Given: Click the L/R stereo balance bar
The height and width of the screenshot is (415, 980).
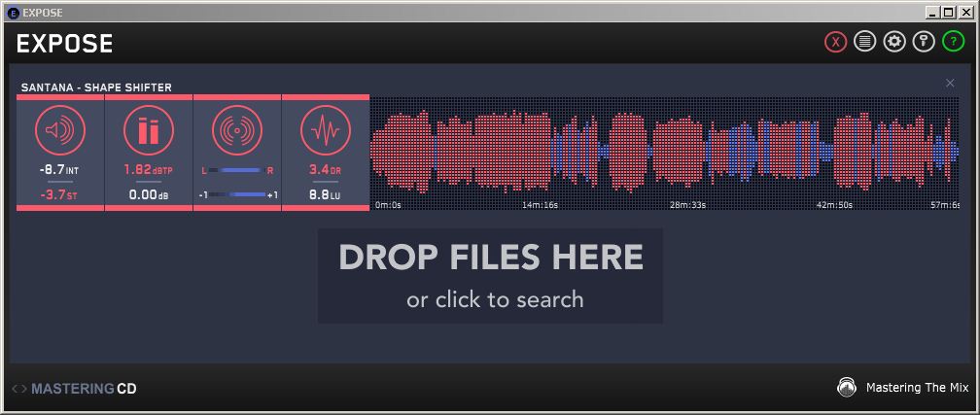Looking at the screenshot, I should (x=237, y=170).
